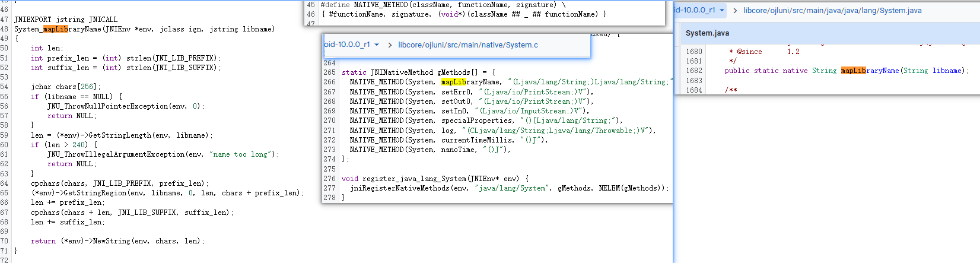Image resolution: width=980 pixels, height=263 pixels.
Task: Click yellow highlighted mapLib in gMethods table
Action: coord(453,82)
